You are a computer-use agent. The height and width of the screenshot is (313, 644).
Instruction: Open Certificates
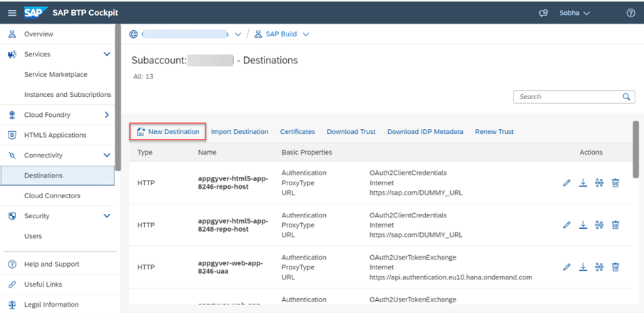pyautogui.click(x=297, y=132)
